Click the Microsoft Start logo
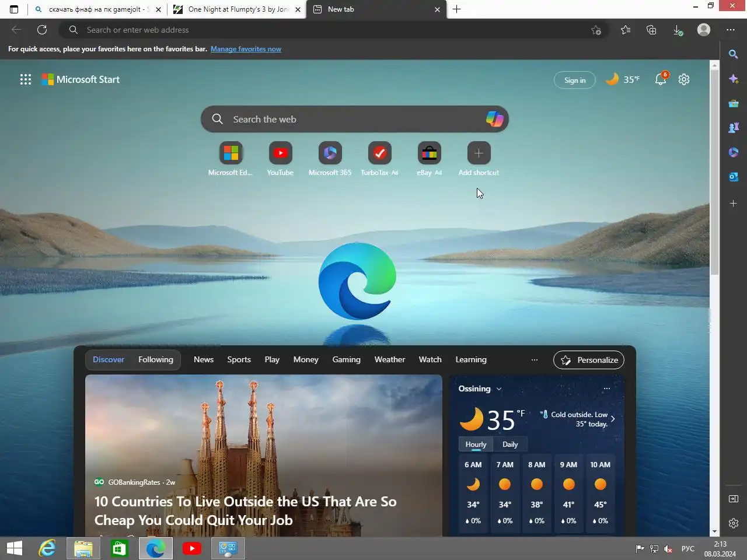747x560 pixels. tap(81, 79)
